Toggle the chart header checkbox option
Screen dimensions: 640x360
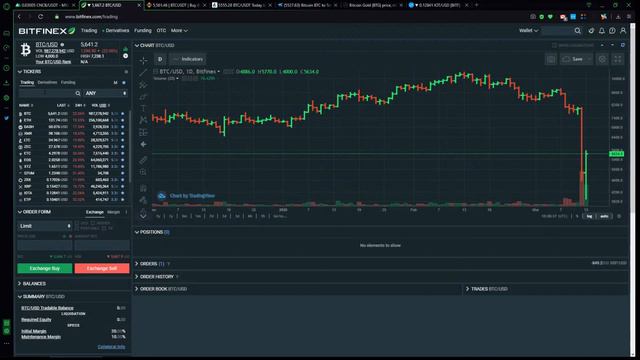click(554, 45)
